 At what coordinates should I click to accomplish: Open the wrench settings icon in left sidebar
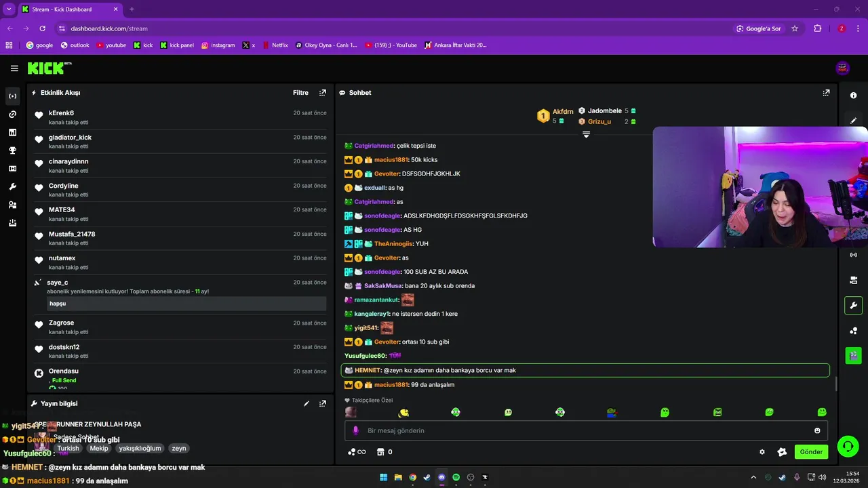pos(12,186)
